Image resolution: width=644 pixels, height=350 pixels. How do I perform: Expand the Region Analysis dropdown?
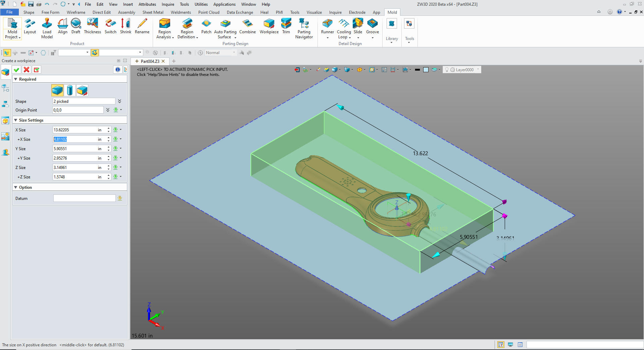[x=173, y=38]
